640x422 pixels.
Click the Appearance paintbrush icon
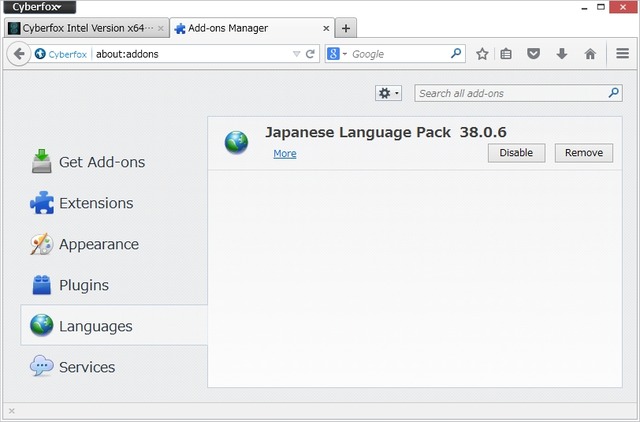42,244
